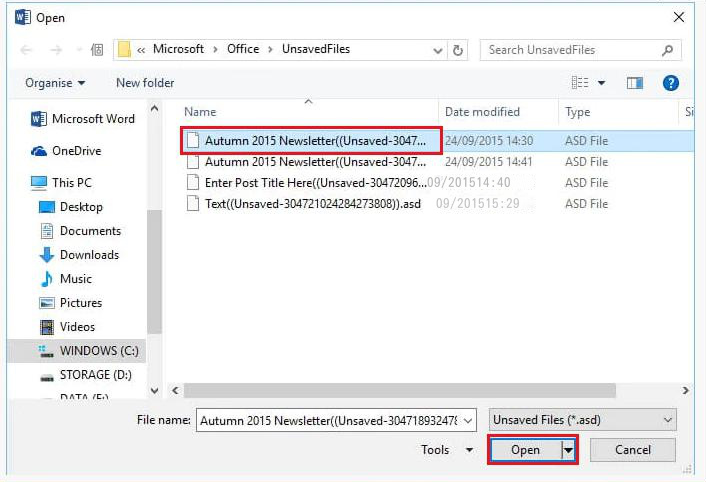Click the horizontal scrollbar thumb
The width and height of the screenshot is (706, 482).
(400, 391)
